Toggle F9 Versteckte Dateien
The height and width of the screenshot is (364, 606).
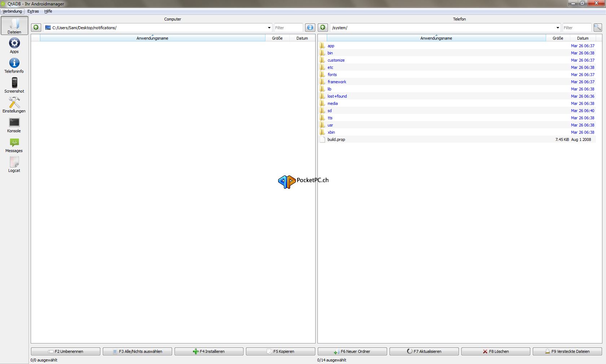(x=567, y=351)
